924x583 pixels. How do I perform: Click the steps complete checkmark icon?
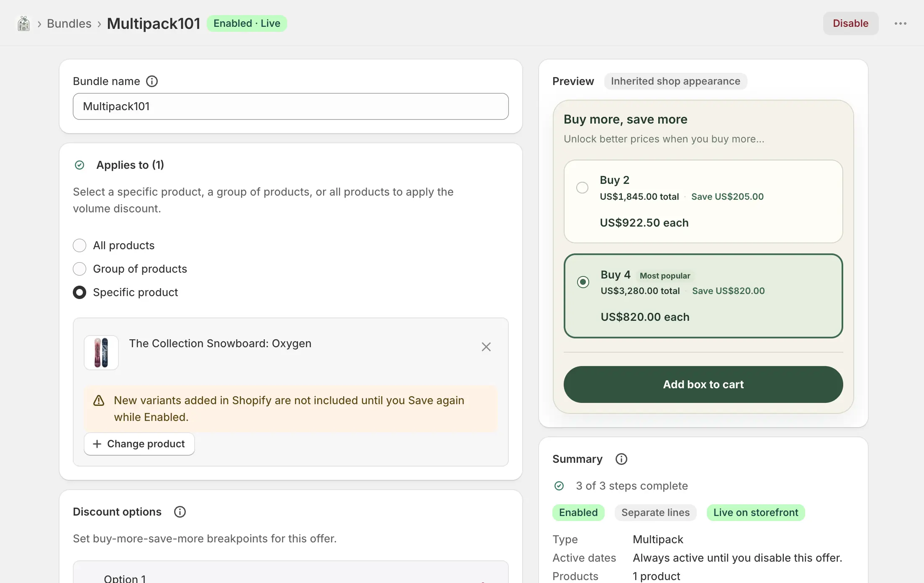coord(559,486)
